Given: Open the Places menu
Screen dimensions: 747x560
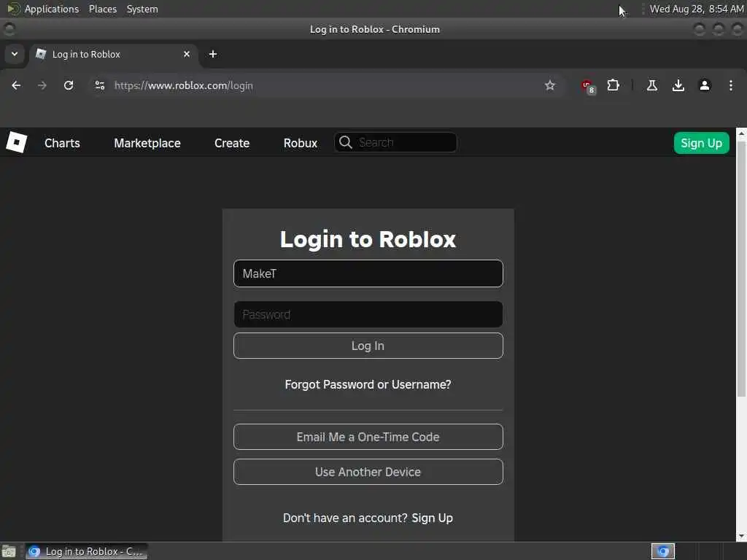Looking at the screenshot, I should (x=103, y=9).
